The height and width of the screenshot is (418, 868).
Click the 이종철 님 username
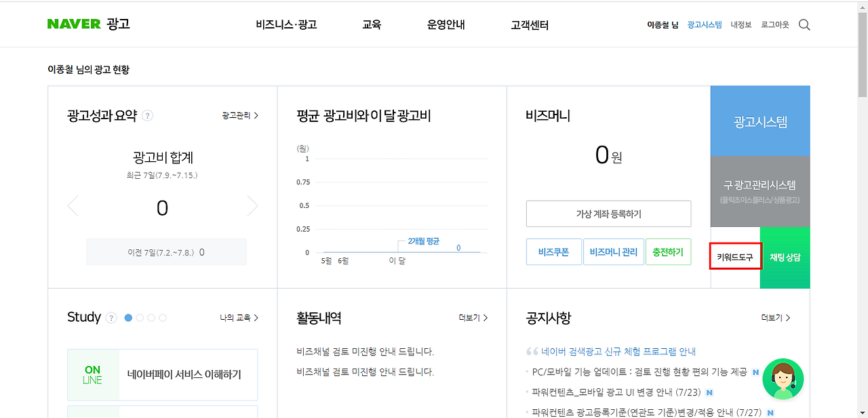[x=663, y=25]
